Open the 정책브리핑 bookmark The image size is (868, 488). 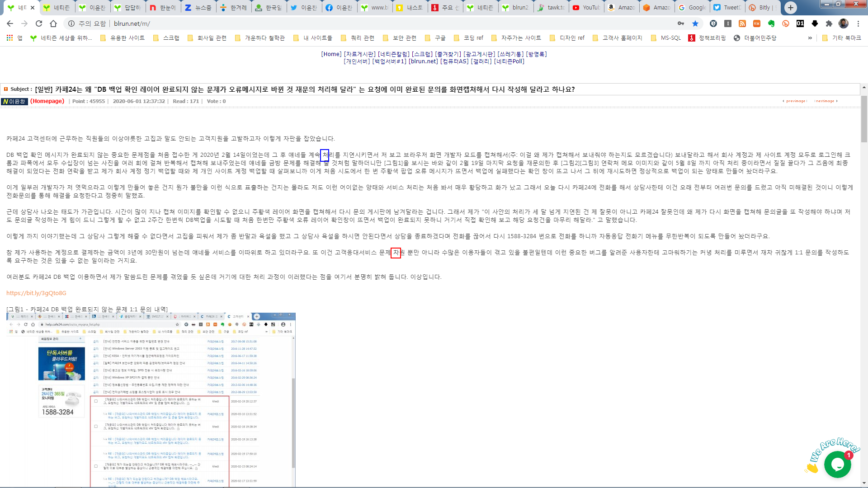[x=707, y=38]
